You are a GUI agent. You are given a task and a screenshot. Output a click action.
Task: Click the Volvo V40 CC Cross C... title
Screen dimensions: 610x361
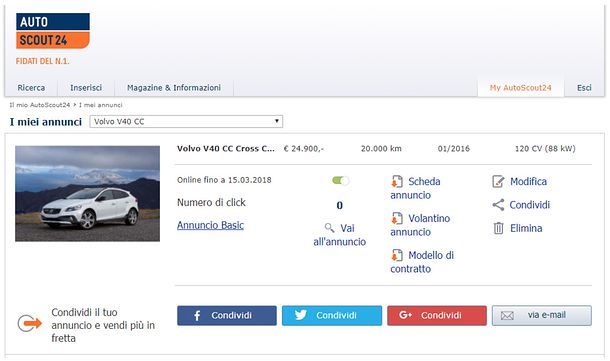[226, 149]
